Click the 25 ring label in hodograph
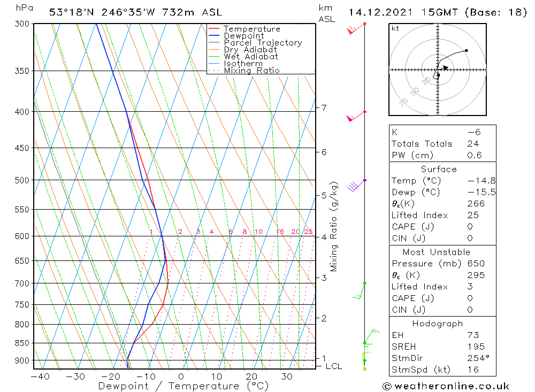 click(426, 81)
